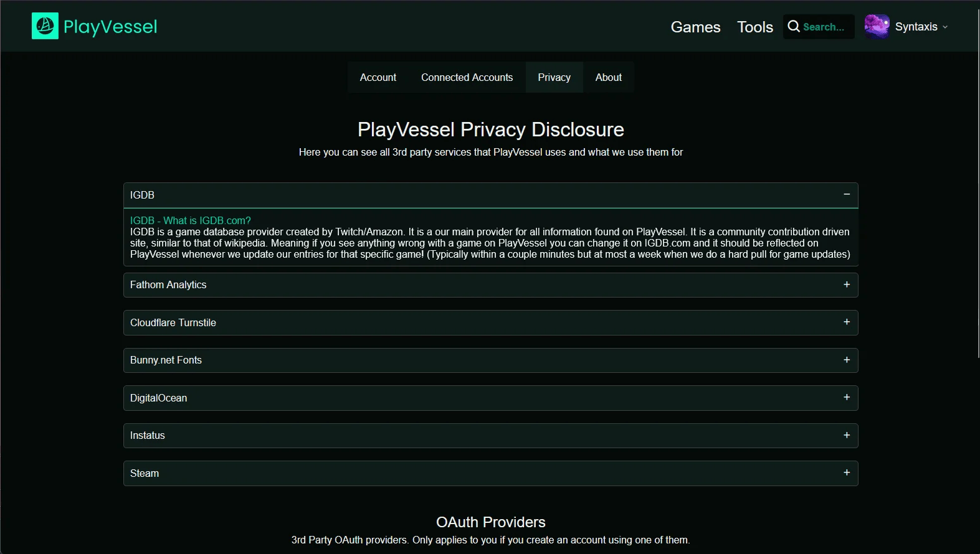Screen dimensions: 980x554
Task: Expand Cloudflare Turnstile with plus icon
Action: (847, 322)
